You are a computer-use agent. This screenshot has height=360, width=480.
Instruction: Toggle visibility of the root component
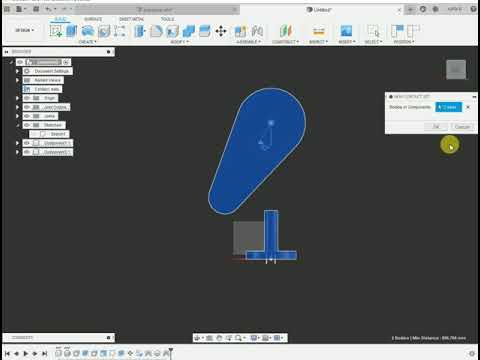[x=20, y=62]
